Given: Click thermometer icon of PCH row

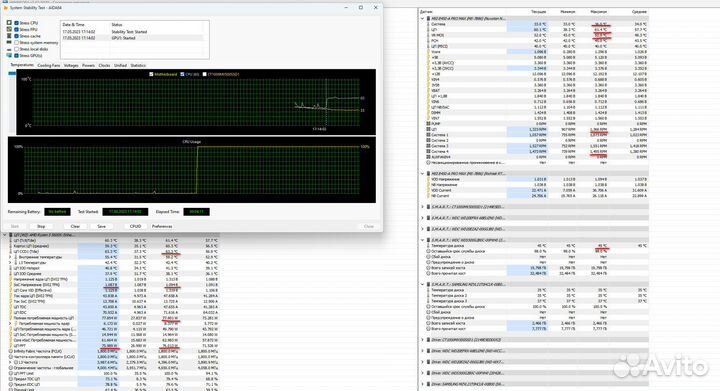Looking at the screenshot, I should click(428, 40).
